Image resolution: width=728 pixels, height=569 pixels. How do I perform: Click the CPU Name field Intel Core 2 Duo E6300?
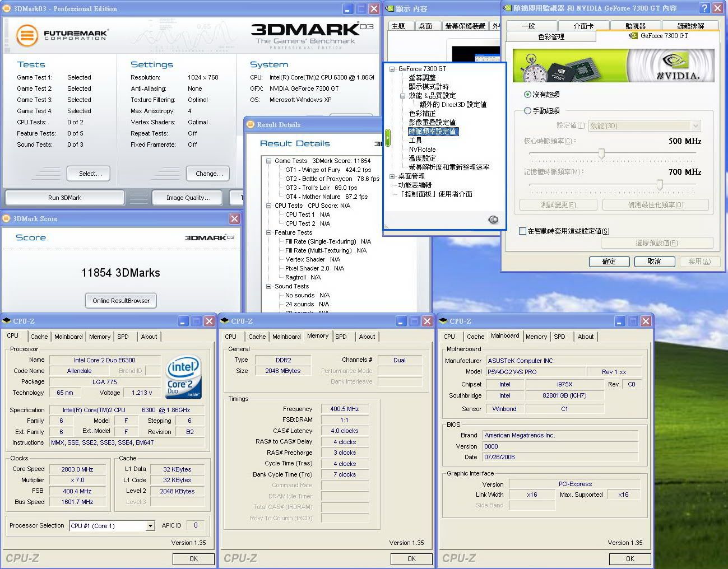(x=105, y=360)
